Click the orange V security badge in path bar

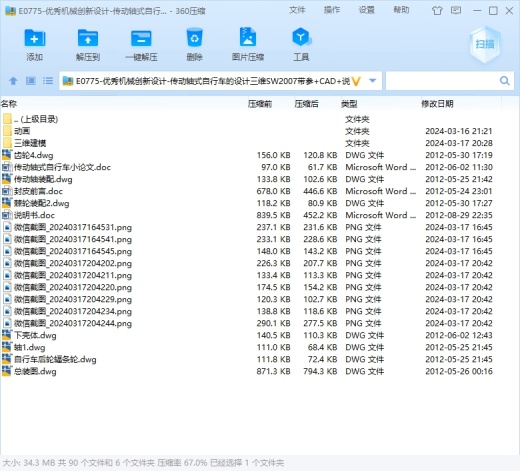tap(356, 81)
